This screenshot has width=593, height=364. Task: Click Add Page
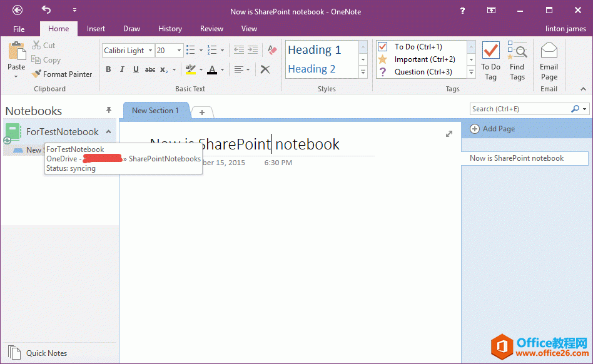pyautogui.click(x=493, y=129)
